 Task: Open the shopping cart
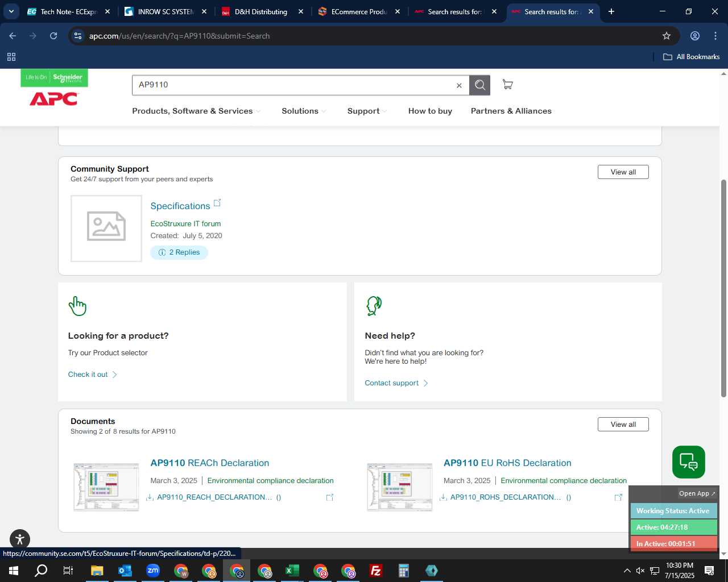[507, 84]
